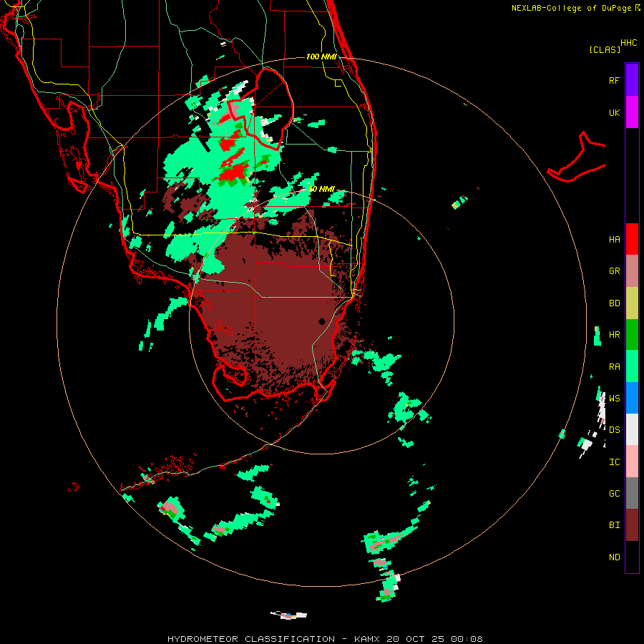Click the 'RA' legend label
Image resolution: width=644 pixels, height=644 pixels.
[x=614, y=366]
